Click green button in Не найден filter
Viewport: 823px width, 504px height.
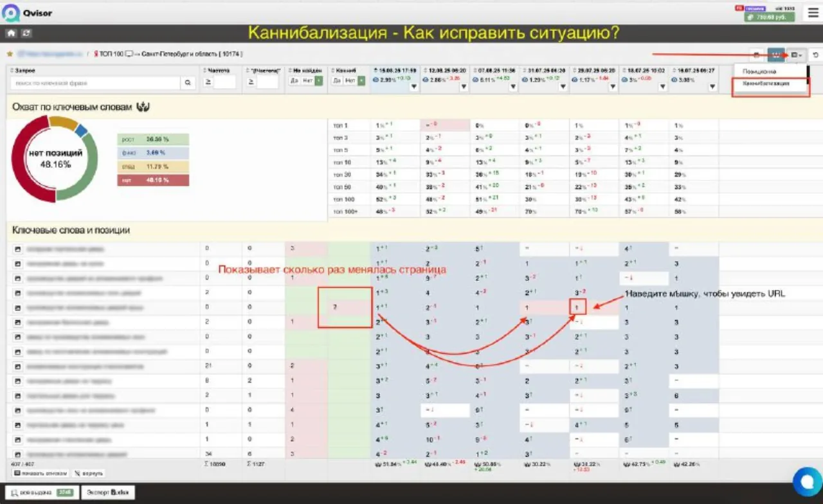point(319,80)
